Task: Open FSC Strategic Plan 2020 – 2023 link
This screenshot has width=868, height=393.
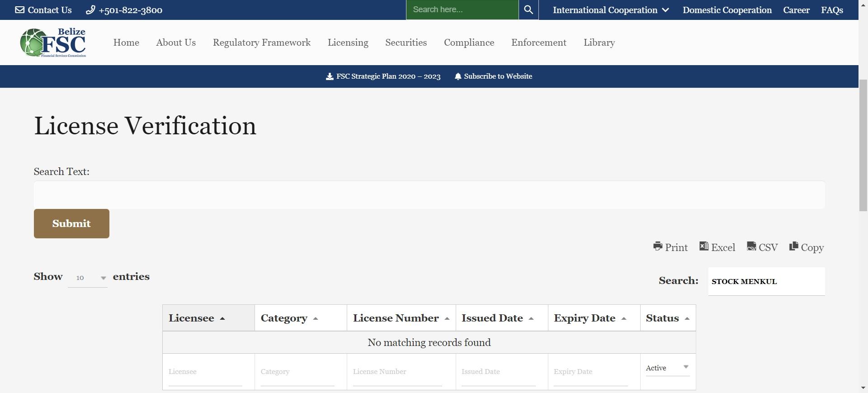Action: [388, 76]
